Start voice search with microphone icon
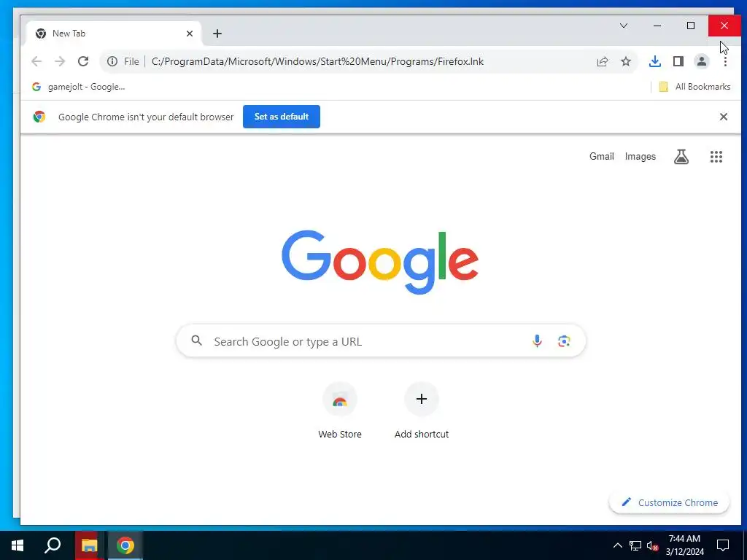 [x=537, y=341]
